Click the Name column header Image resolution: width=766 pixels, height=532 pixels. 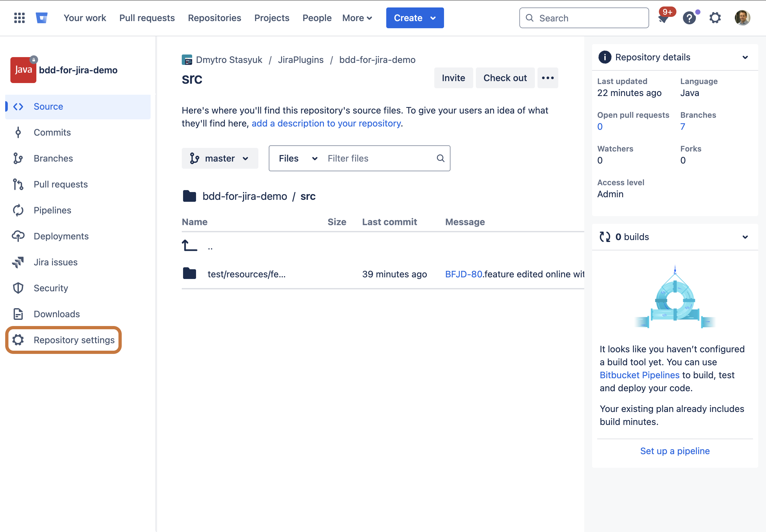(194, 222)
